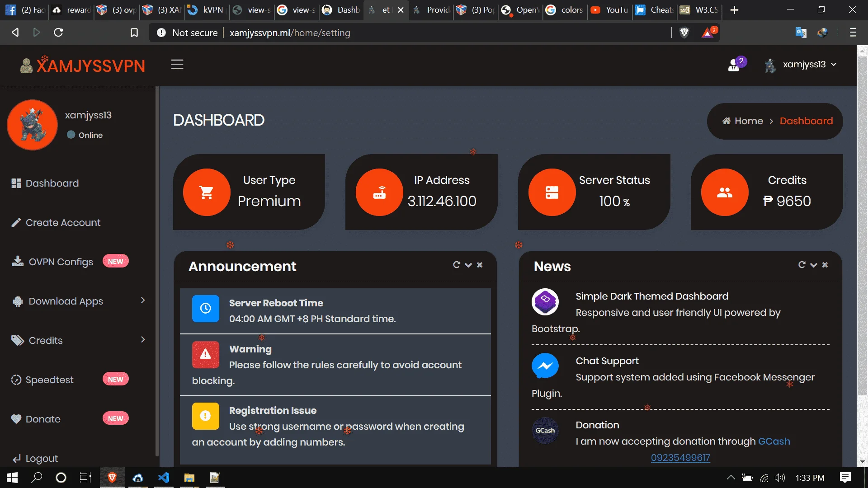This screenshot has width=868, height=488.
Task: Open Create Account in the sidebar
Action: tap(56, 222)
